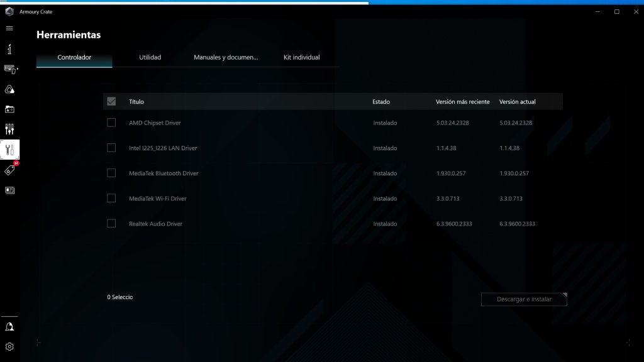Switch to the Utilidad tab
644x362 pixels.
tap(150, 57)
